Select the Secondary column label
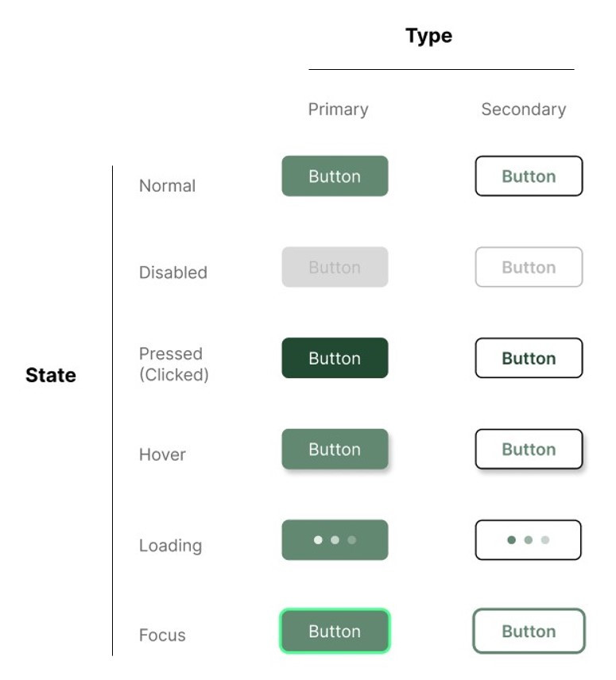 click(524, 110)
